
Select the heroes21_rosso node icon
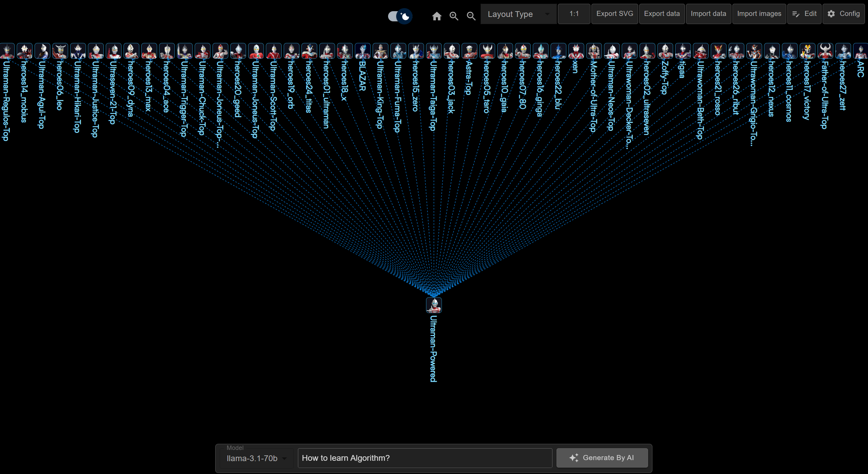(x=719, y=51)
